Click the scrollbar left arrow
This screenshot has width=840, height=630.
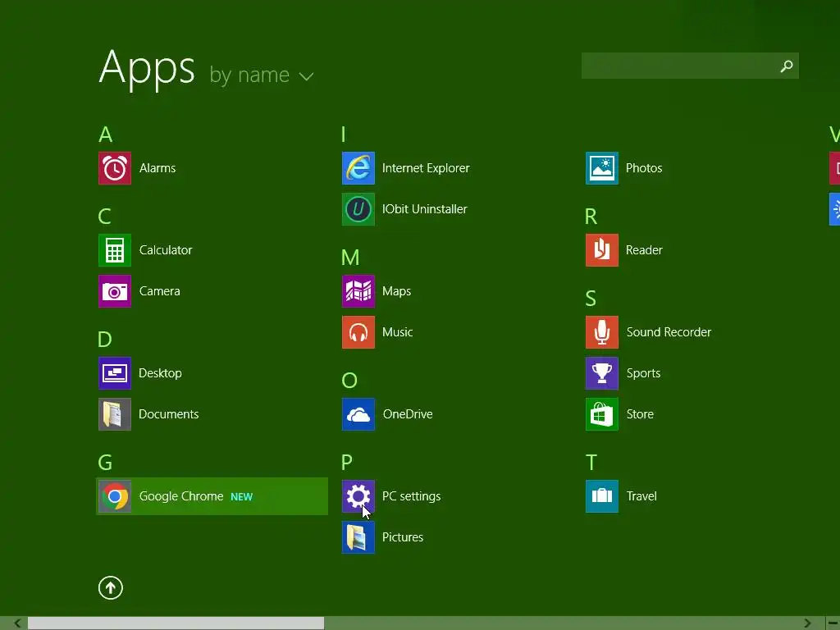click(18, 623)
